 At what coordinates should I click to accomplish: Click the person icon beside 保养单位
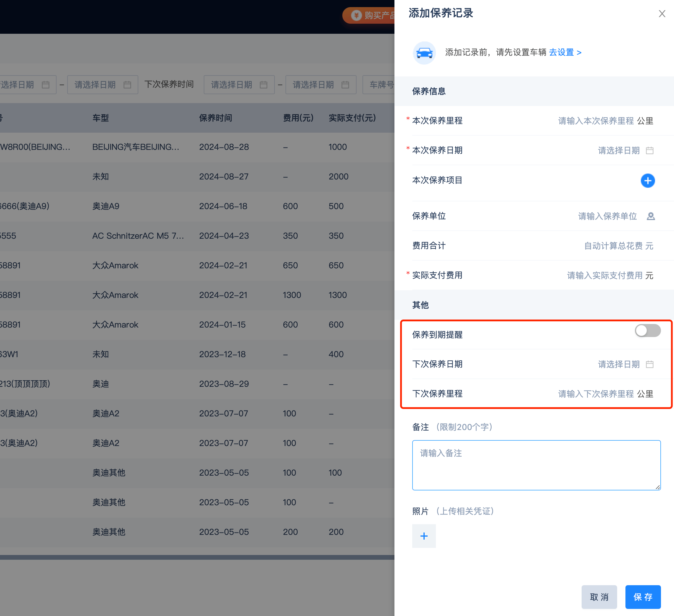[x=651, y=216]
